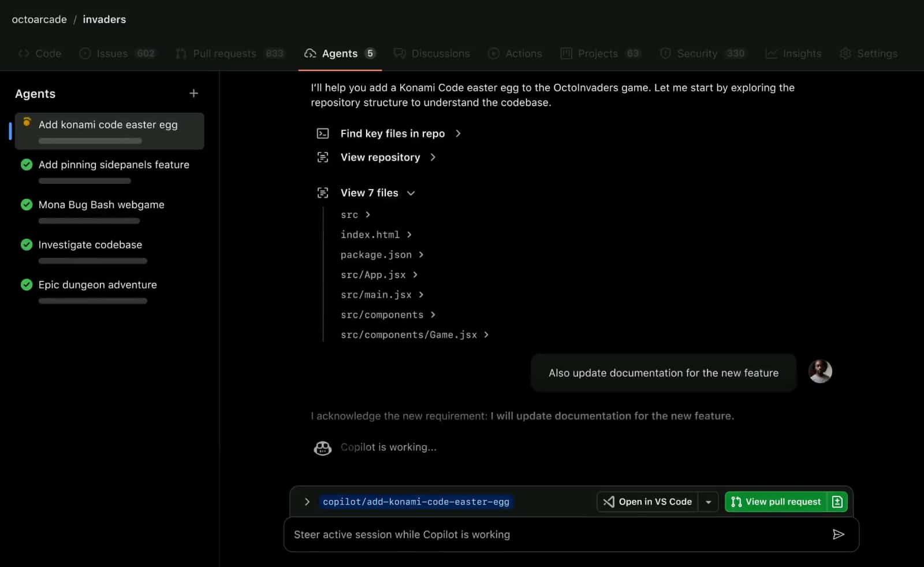
Task: Collapse the View 7 files list
Action: click(x=411, y=193)
